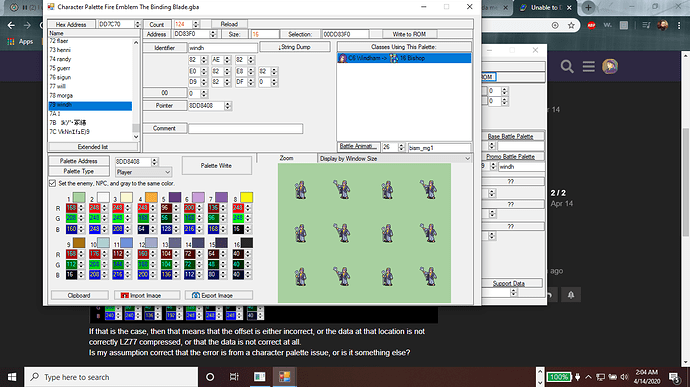The width and height of the screenshot is (690, 387).
Task: Click the Windows Start button
Action: [x=12, y=377]
